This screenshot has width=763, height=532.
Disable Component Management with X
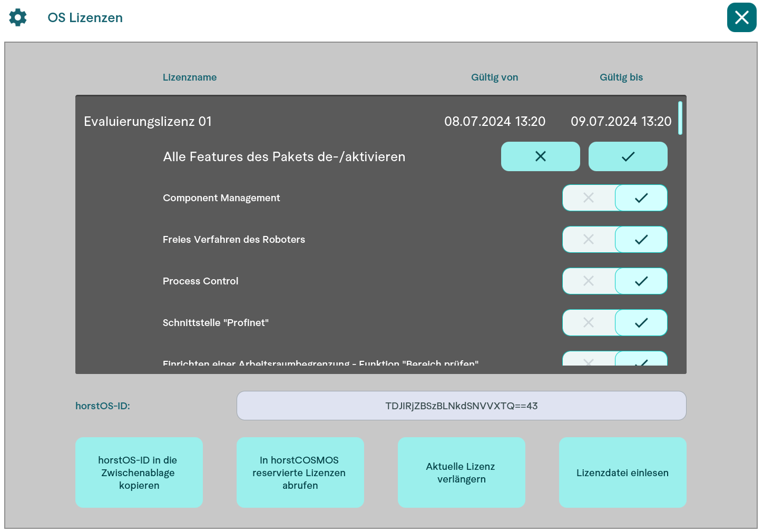[589, 198]
